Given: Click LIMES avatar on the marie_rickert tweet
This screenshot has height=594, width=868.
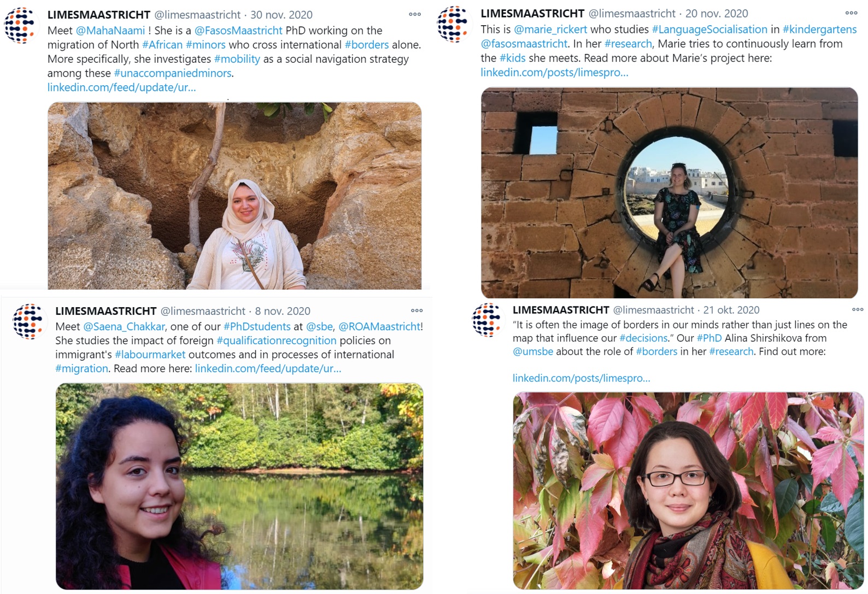Looking at the screenshot, I should (454, 24).
